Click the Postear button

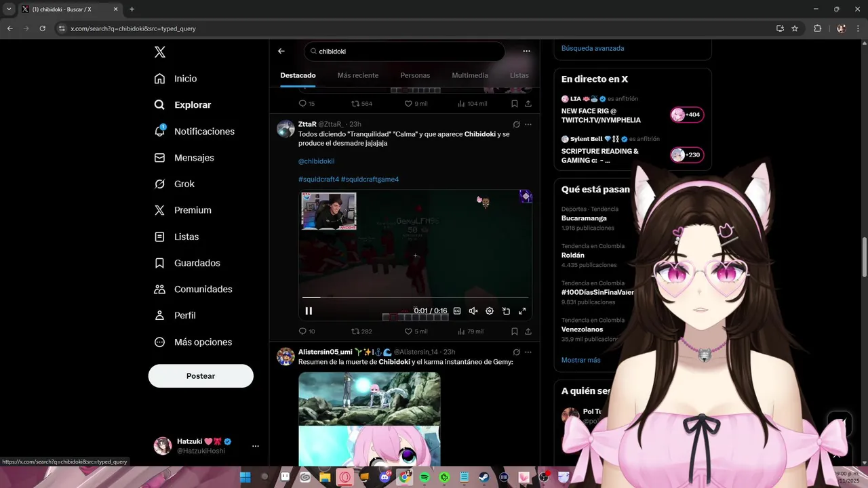[x=201, y=376]
